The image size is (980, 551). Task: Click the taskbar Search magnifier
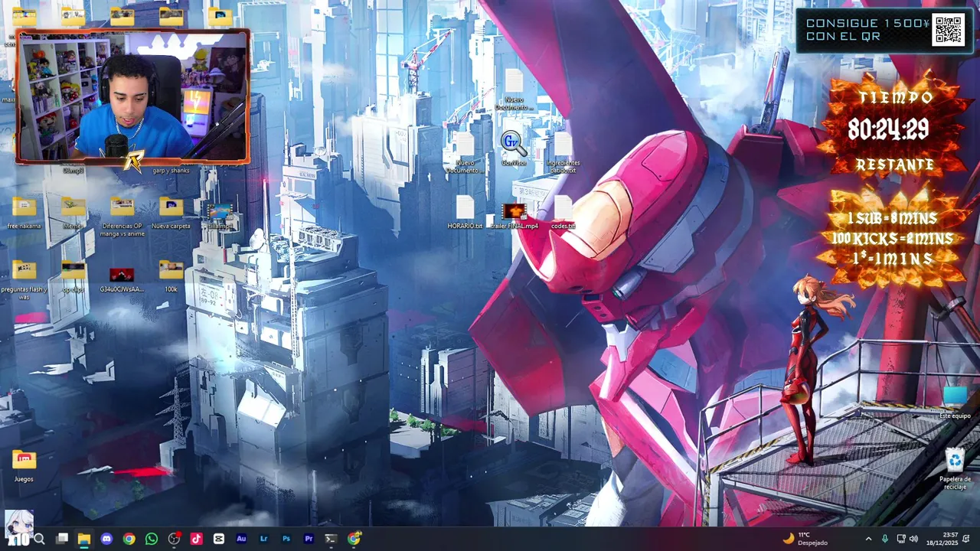(x=40, y=539)
